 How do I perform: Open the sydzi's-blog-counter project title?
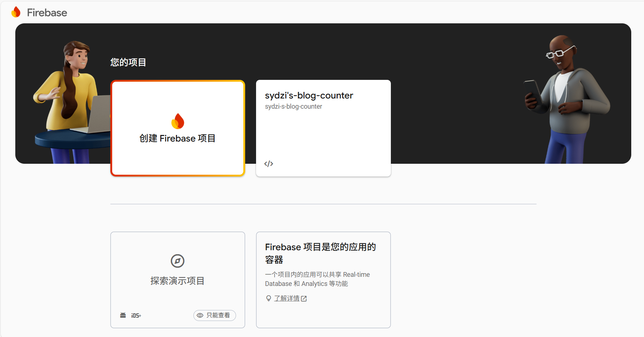pyautogui.click(x=309, y=96)
